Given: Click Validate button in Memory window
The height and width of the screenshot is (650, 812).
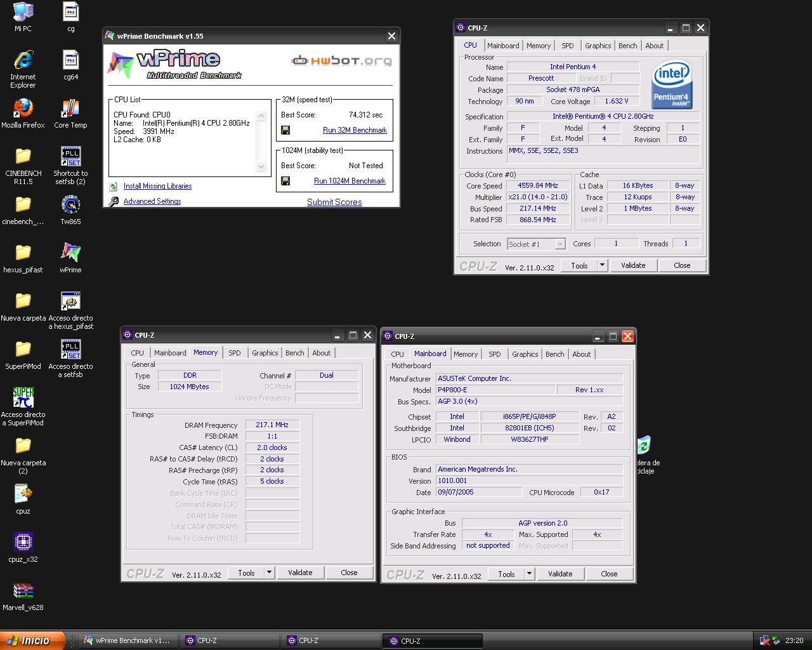Looking at the screenshot, I should [300, 573].
